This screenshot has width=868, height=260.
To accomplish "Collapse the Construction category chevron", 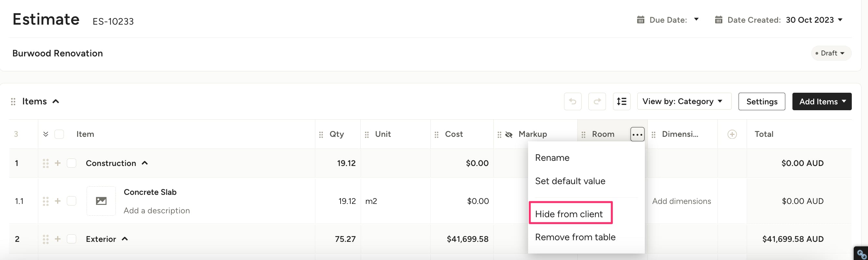I will [145, 163].
